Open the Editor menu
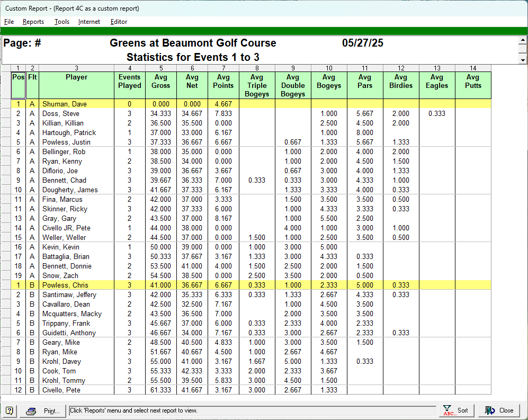Image resolution: width=528 pixels, height=420 pixels. tap(119, 22)
